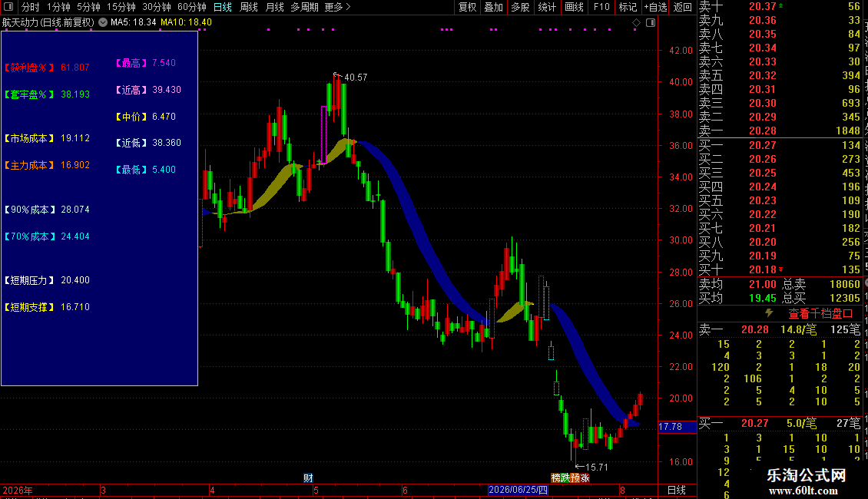Open the 多周期 multi-period view
The height and width of the screenshot is (499, 868).
(x=304, y=7)
